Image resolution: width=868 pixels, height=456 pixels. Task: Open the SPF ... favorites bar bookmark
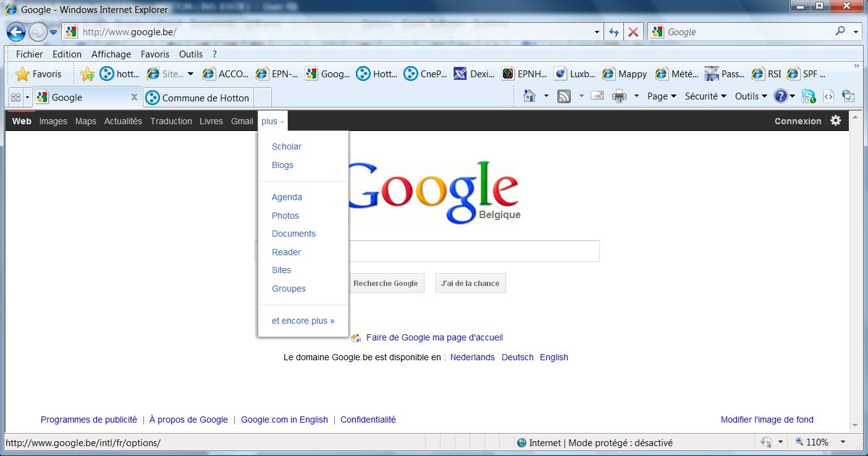[x=806, y=74]
